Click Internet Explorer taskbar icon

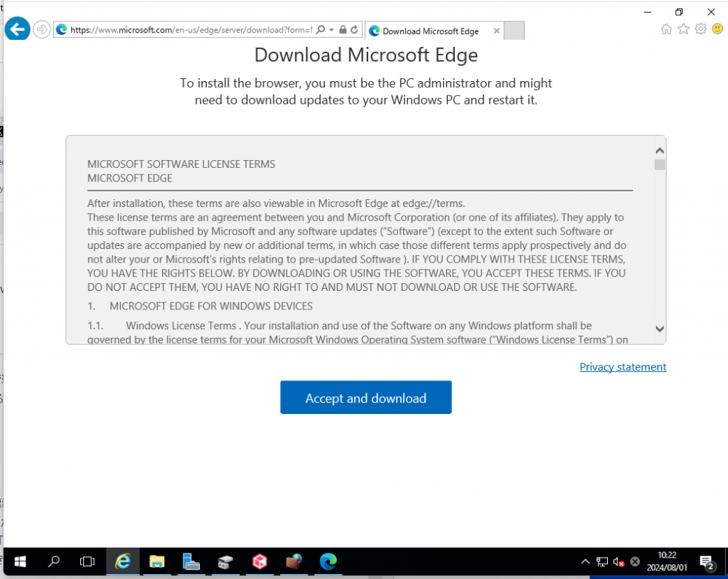(122, 562)
